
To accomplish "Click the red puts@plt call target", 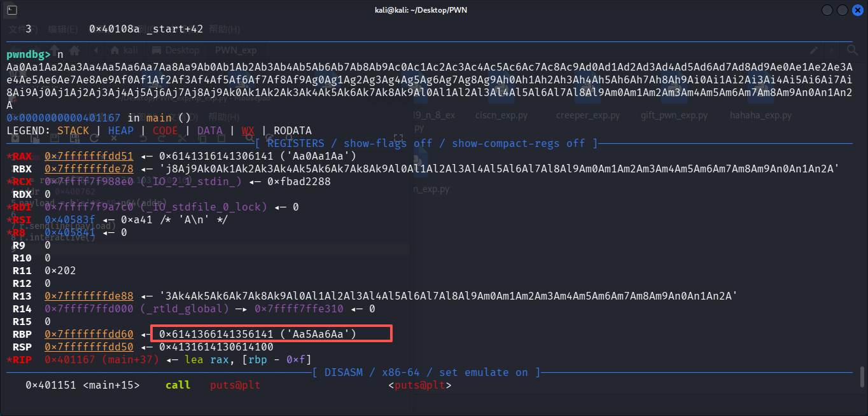I will [x=235, y=385].
